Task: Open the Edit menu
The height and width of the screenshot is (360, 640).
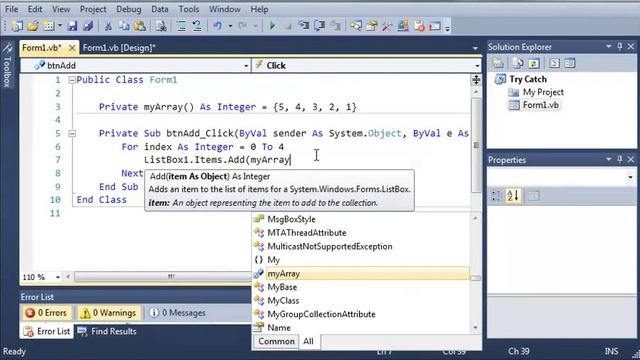Action: point(35,9)
